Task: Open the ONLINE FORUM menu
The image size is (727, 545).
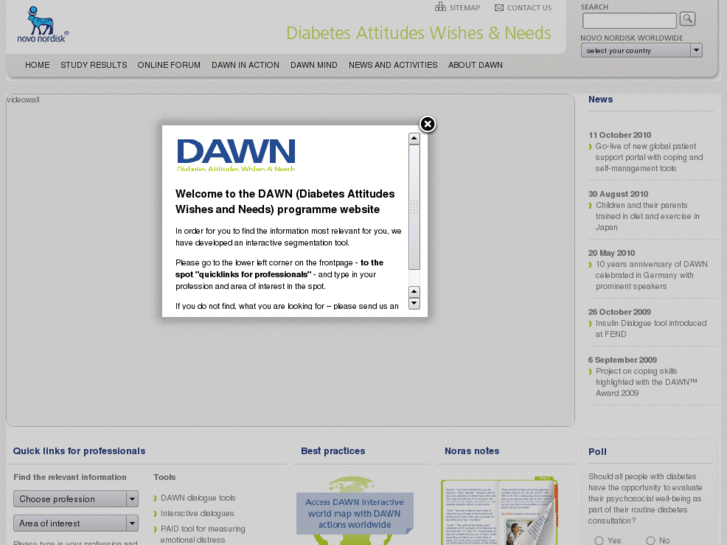Action: [169, 65]
